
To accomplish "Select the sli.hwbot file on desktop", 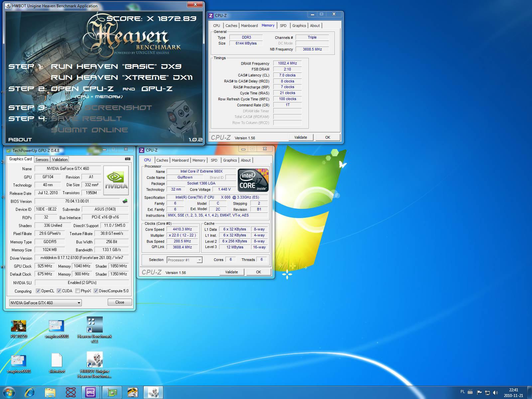I will click(57, 363).
